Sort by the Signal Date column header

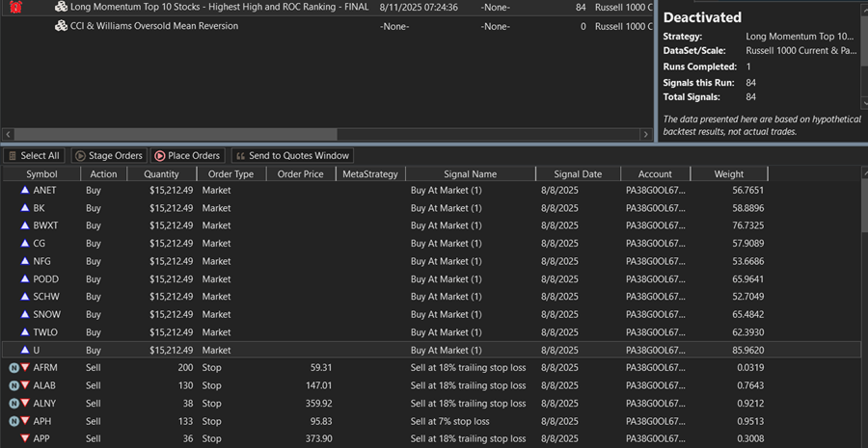(x=578, y=174)
